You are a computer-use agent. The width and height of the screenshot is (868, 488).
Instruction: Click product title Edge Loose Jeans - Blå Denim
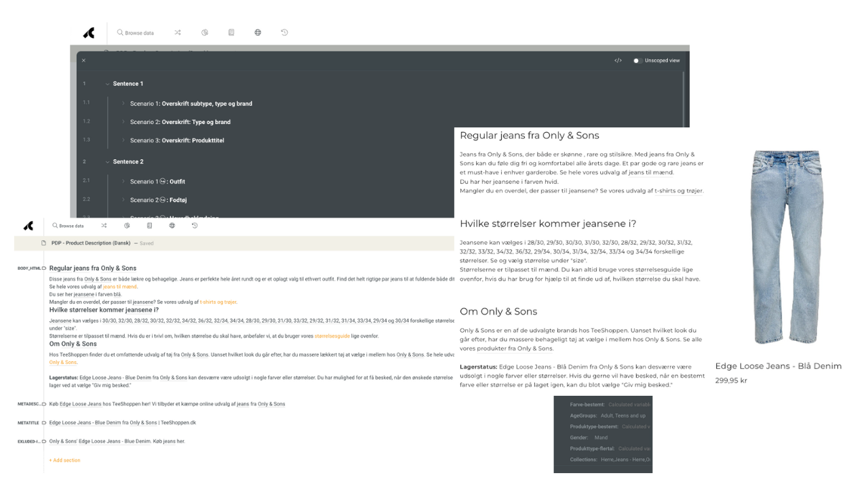coord(778,366)
